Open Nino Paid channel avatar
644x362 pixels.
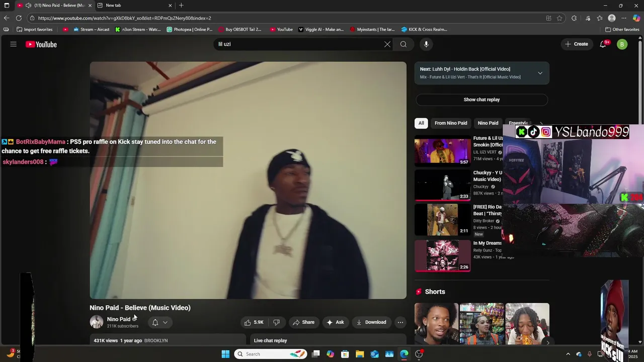[96, 322]
